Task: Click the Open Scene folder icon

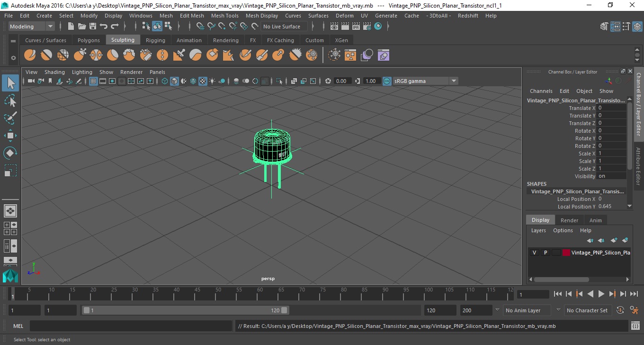Action: click(x=82, y=27)
